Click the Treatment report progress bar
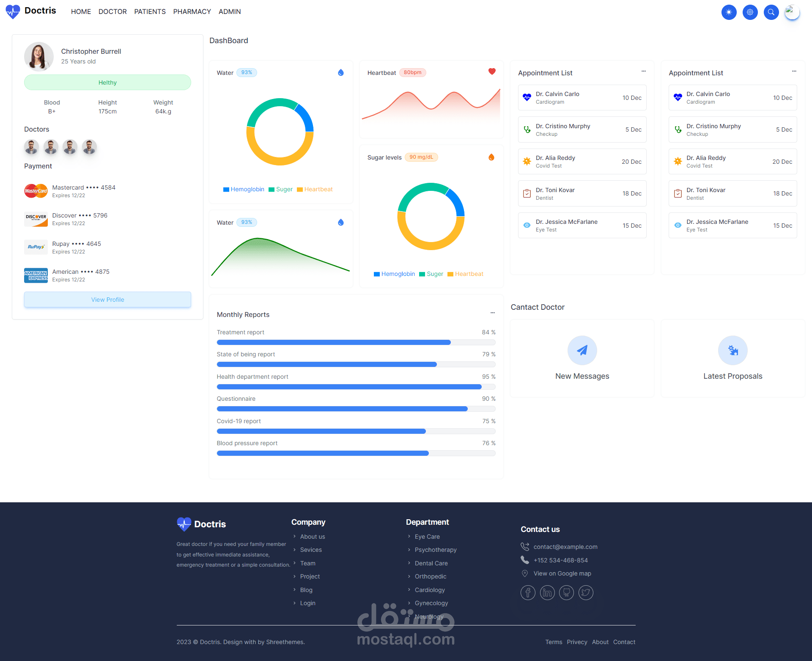 coord(356,342)
